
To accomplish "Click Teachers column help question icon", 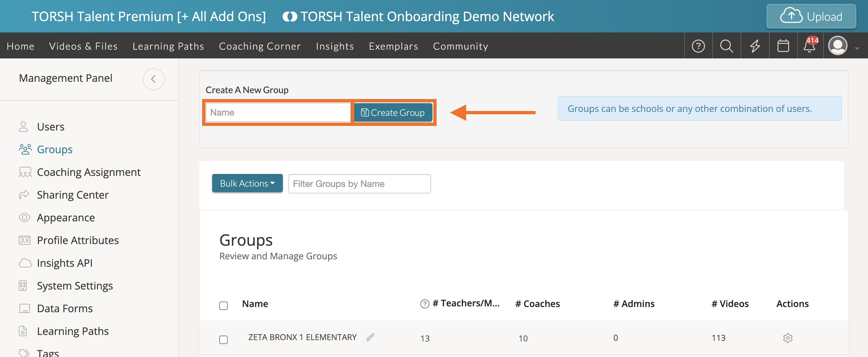I will (425, 304).
